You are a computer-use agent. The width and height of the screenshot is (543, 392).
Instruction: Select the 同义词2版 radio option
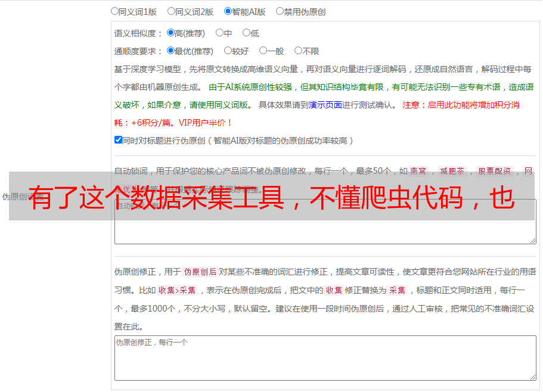tap(171, 11)
